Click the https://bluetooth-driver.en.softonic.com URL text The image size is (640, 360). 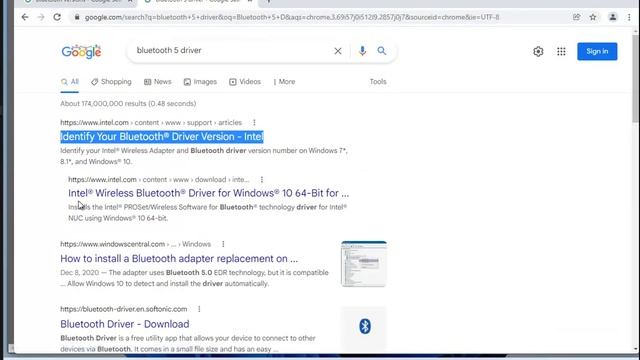[124, 309]
